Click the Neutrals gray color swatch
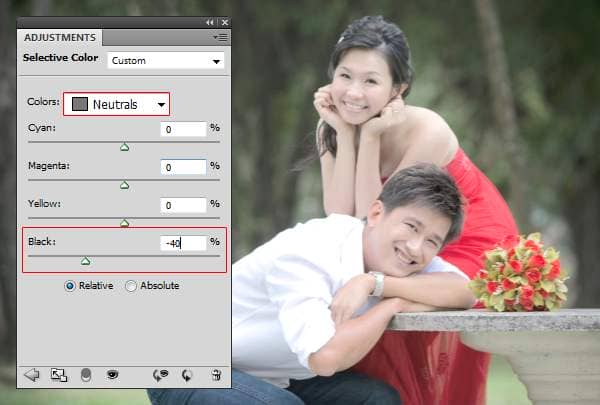 pyautogui.click(x=80, y=104)
